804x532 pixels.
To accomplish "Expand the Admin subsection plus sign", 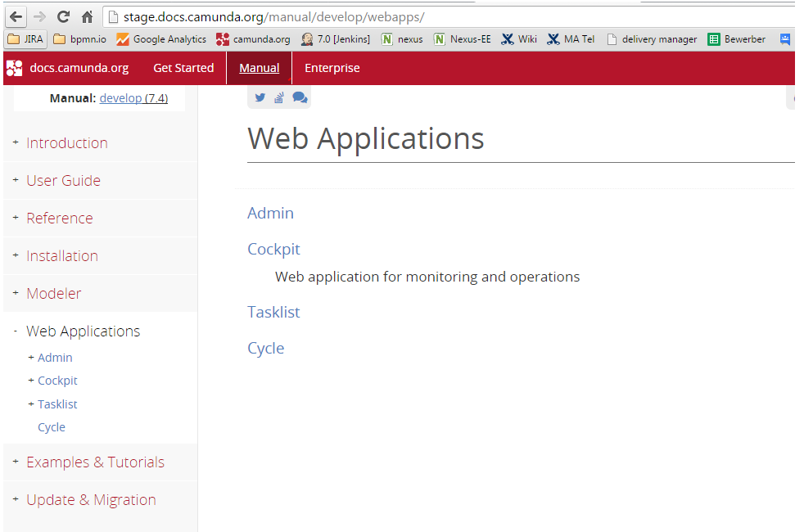I will click(31, 357).
